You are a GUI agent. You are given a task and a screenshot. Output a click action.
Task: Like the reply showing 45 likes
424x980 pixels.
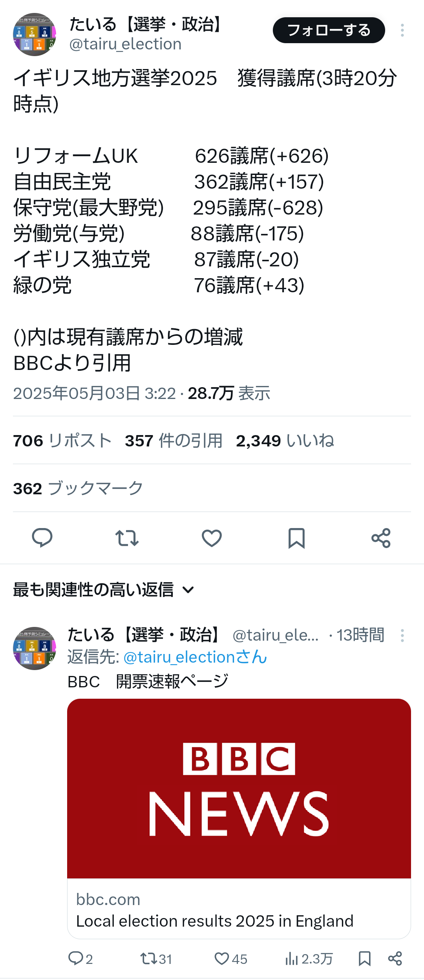pyautogui.click(x=231, y=958)
